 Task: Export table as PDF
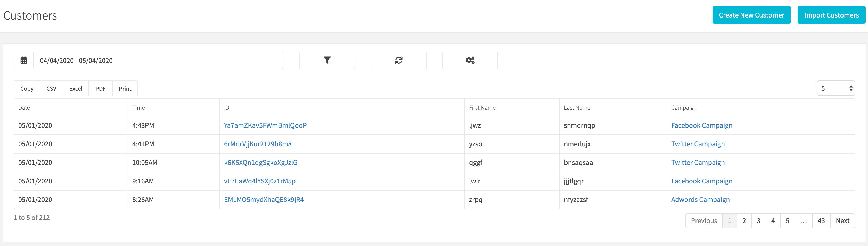[100, 89]
